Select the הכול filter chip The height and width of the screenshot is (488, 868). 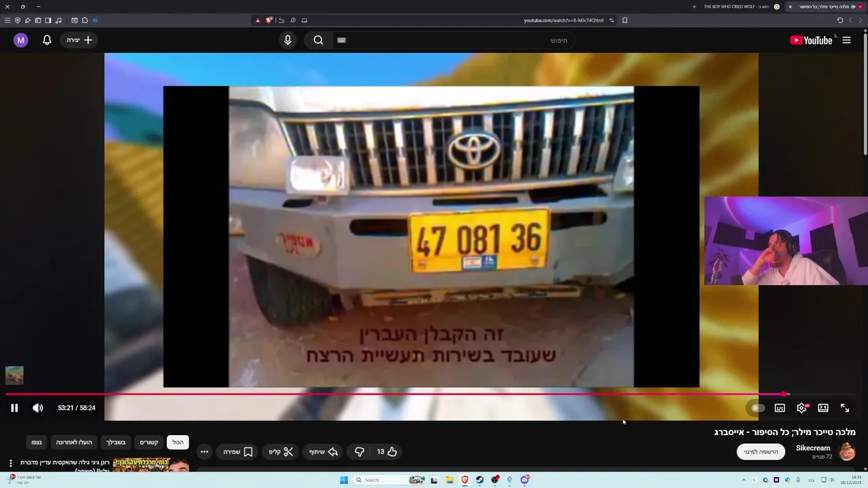click(178, 443)
